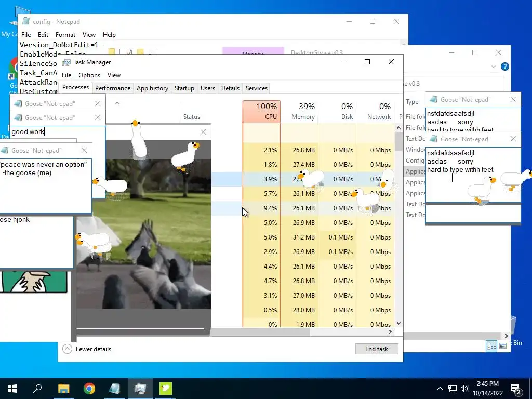Launch Chrome from the taskbar

coord(89,389)
